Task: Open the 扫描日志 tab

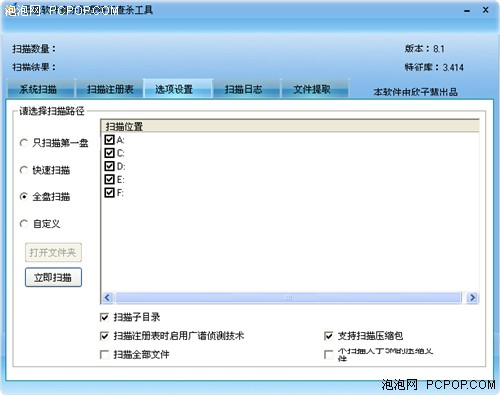Action: coord(246,89)
